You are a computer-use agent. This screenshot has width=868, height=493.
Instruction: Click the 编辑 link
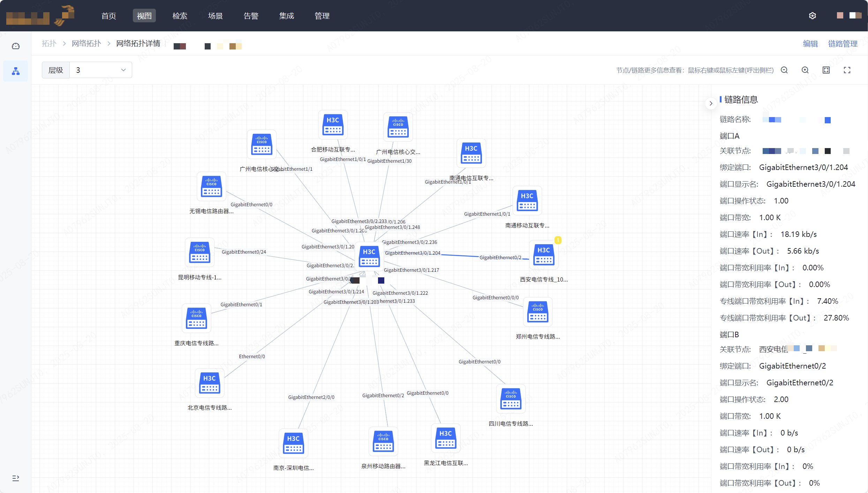pyautogui.click(x=810, y=44)
